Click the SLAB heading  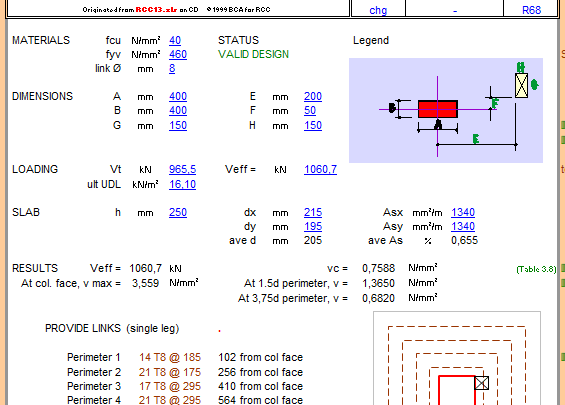(x=26, y=213)
